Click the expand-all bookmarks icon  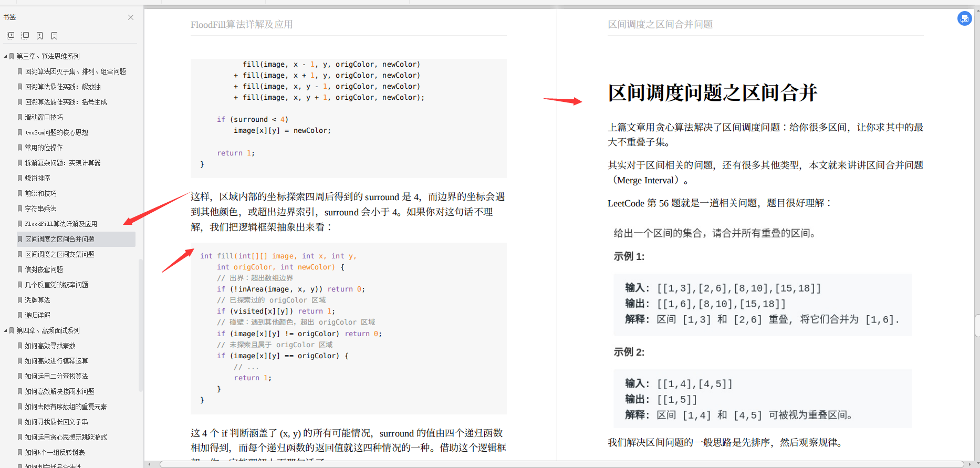tap(11, 36)
